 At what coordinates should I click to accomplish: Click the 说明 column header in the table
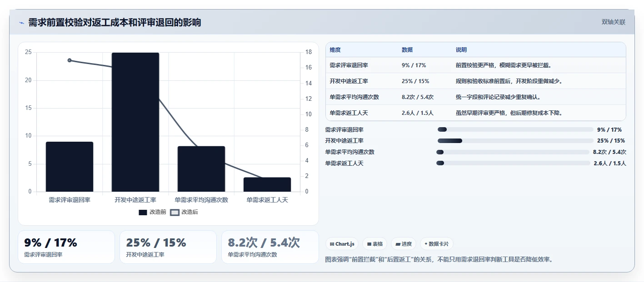pos(461,50)
